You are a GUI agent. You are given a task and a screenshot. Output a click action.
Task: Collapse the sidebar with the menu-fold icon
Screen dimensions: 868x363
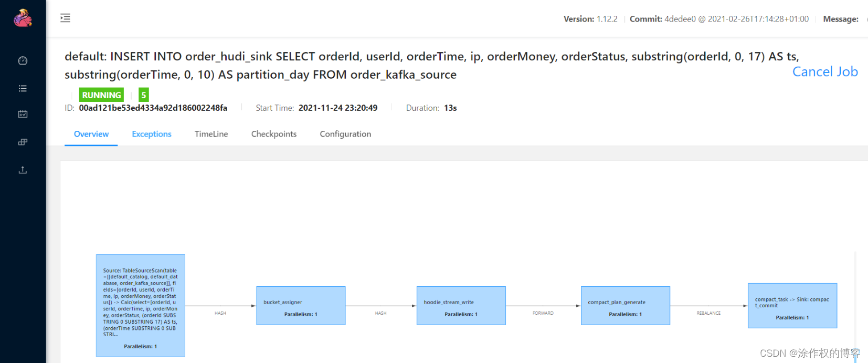click(65, 18)
